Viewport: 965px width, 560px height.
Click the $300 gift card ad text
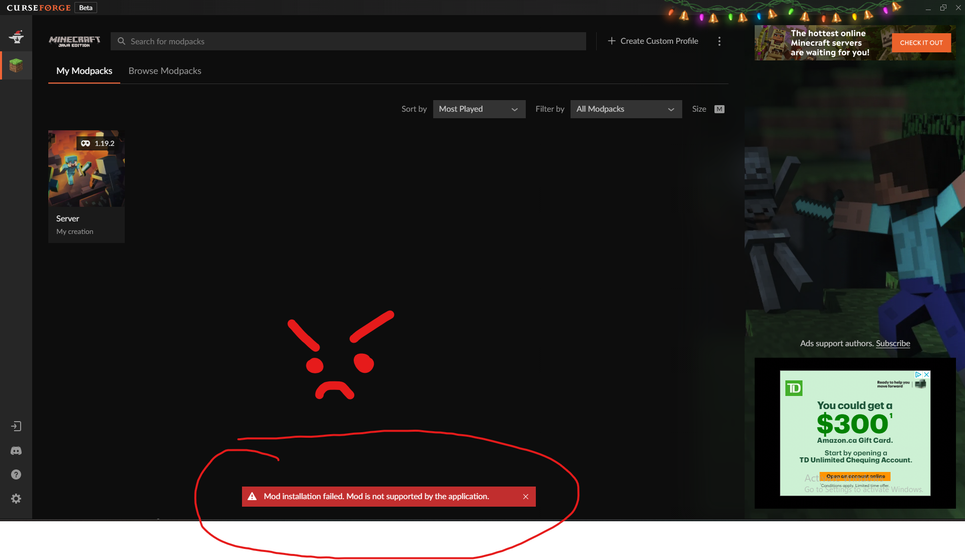(x=854, y=423)
